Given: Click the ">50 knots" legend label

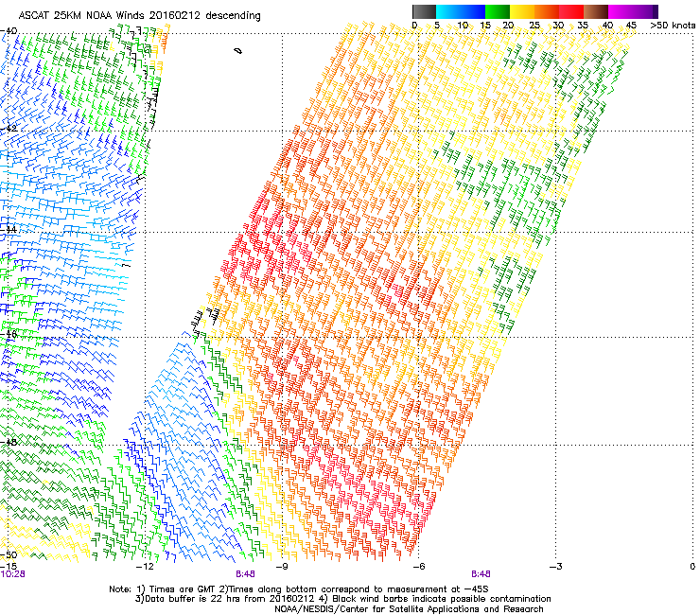Looking at the screenshot, I should coord(673,25).
